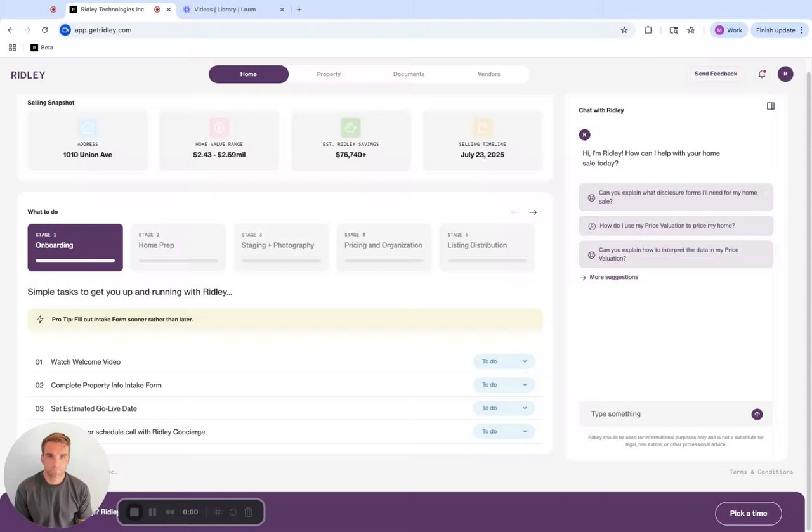The image size is (812, 532).
Task: Click Set Estimated Go-Live Date task
Action: [x=94, y=409]
